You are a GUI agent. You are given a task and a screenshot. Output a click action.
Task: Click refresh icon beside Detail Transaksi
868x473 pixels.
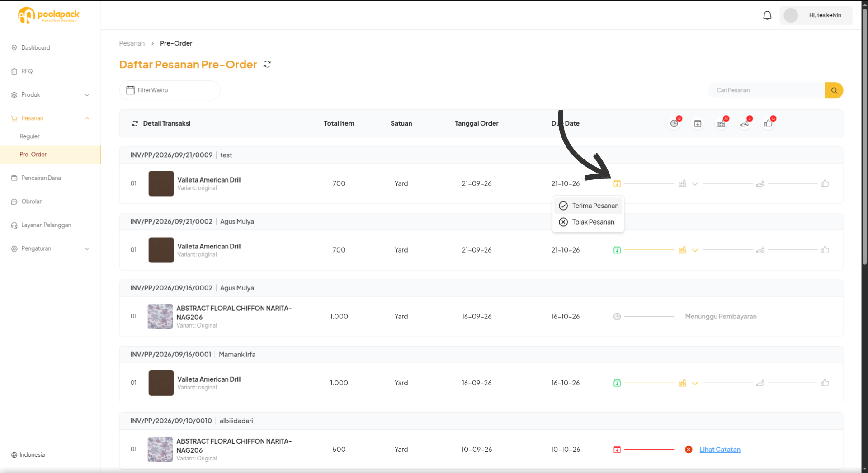pyautogui.click(x=135, y=123)
